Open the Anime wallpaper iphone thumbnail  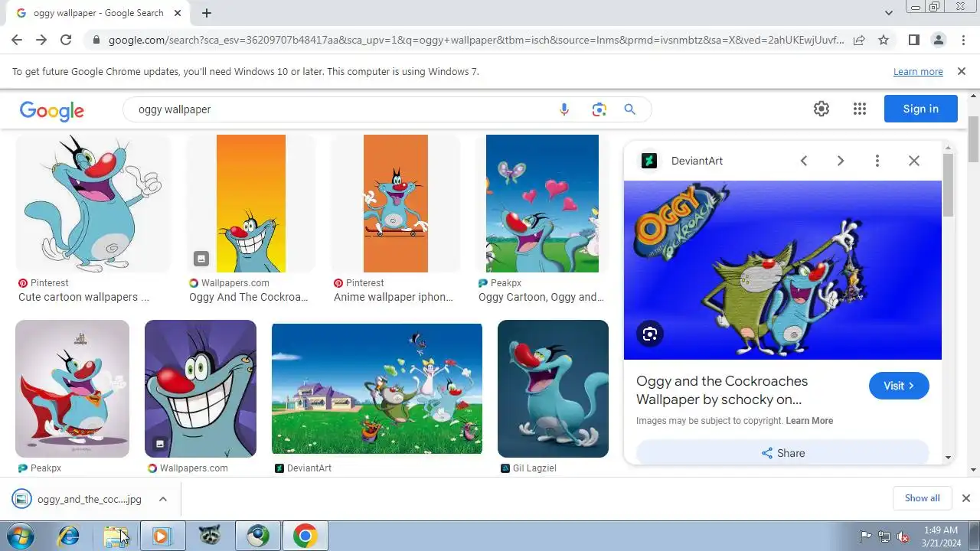(x=396, y=204)
